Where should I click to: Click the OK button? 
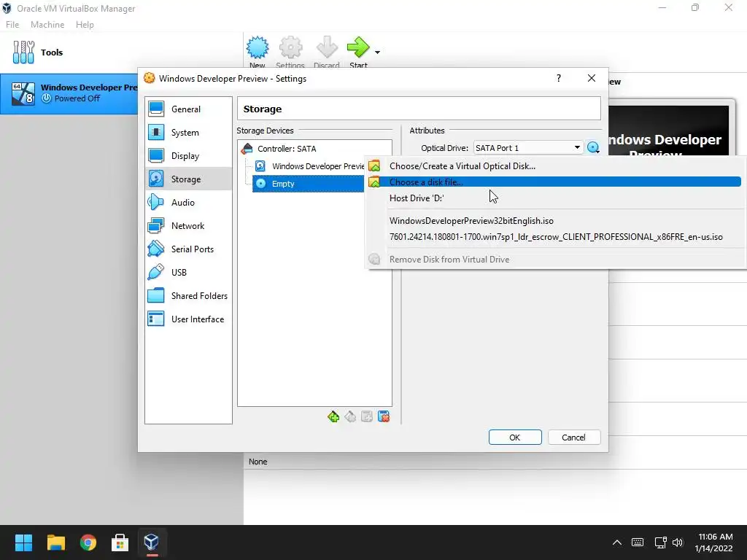tap(515, 437)
